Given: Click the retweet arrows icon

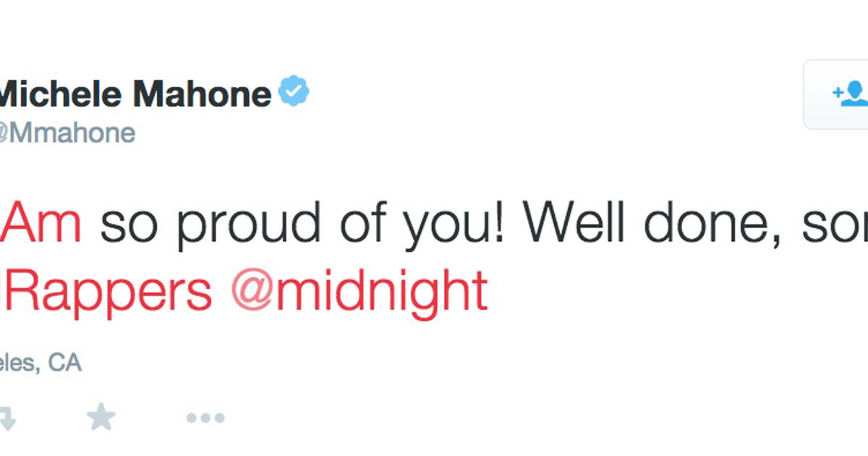Looking at the screenshot, I should pos(7,417).
